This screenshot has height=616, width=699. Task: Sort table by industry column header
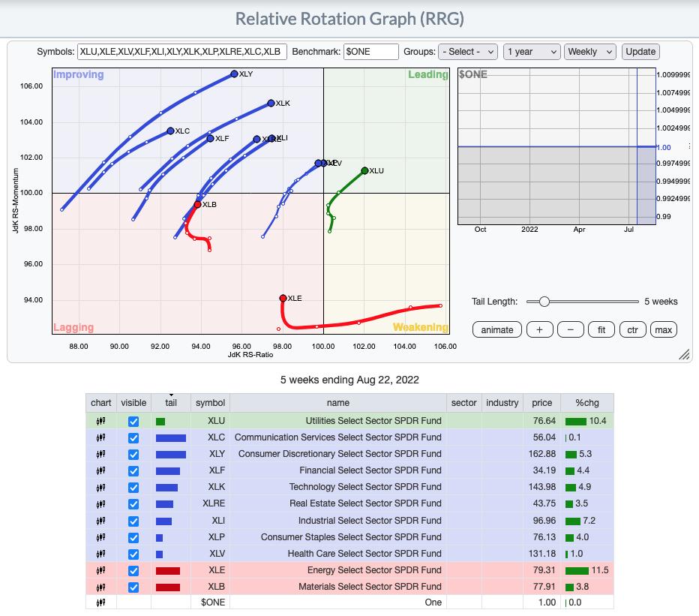[x=502, y=403]
